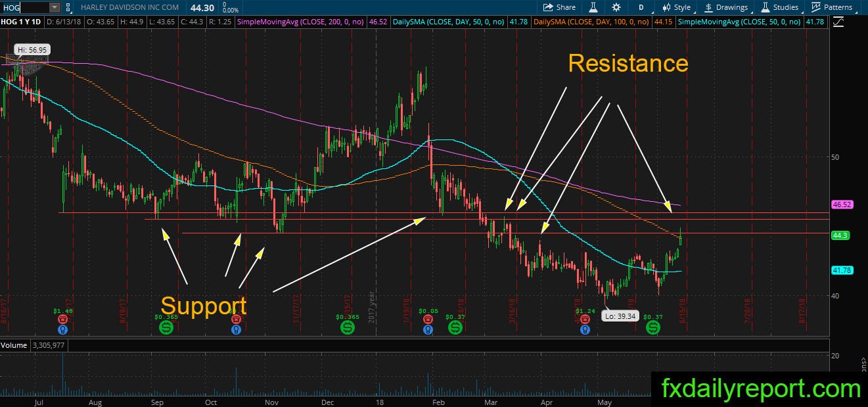Open the Patterns menu
This screenshot has width=868, height=407.
click(832, 7)
